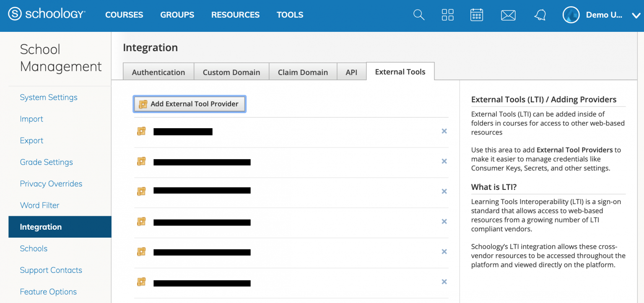Open Support Contacts in sidebar
Image resolution: width=644 pixels, height=303 pixels.
(51, 270)
